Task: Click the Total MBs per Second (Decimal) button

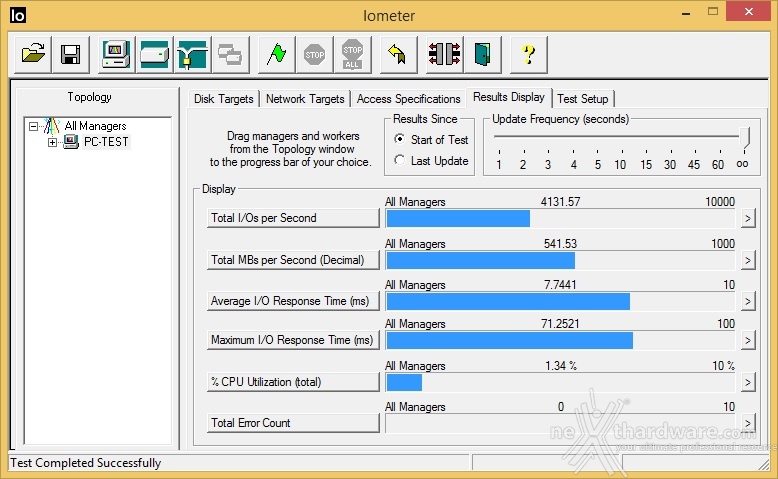Action: (x=293, y=260)
